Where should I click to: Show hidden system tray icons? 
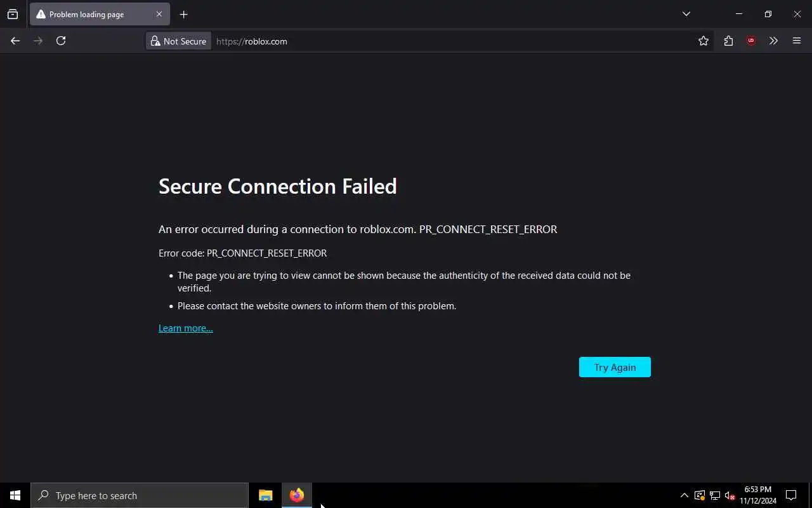coord(684,495)
